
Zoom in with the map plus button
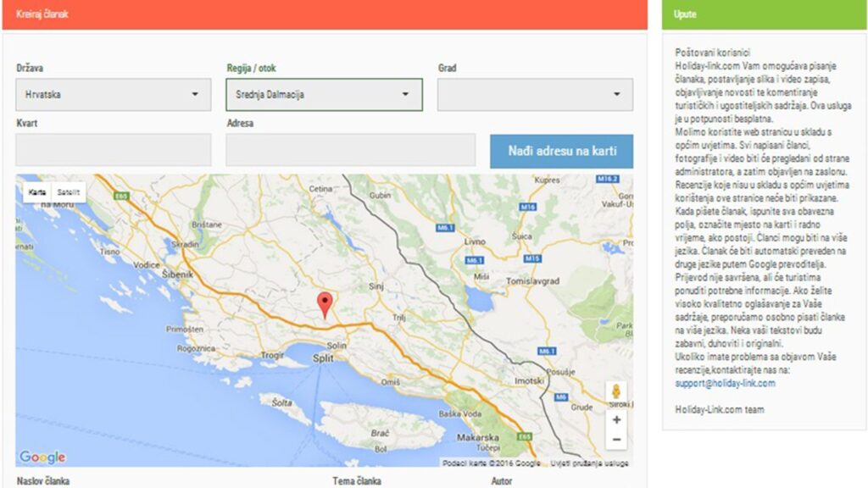(616, 419)
